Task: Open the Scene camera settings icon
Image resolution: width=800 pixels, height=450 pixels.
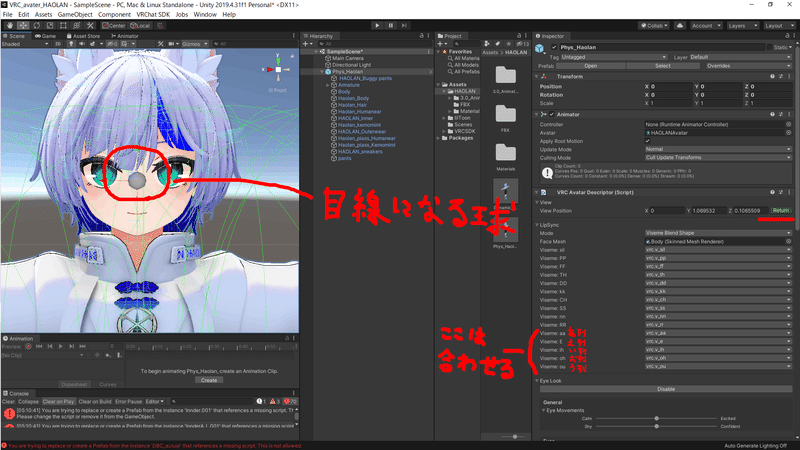Action: point(172,44)
